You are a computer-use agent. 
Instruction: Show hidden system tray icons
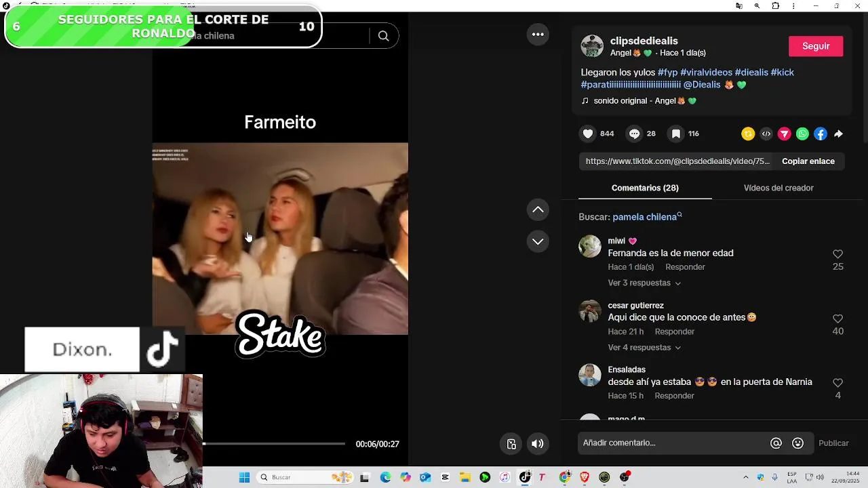coord(746,477)
